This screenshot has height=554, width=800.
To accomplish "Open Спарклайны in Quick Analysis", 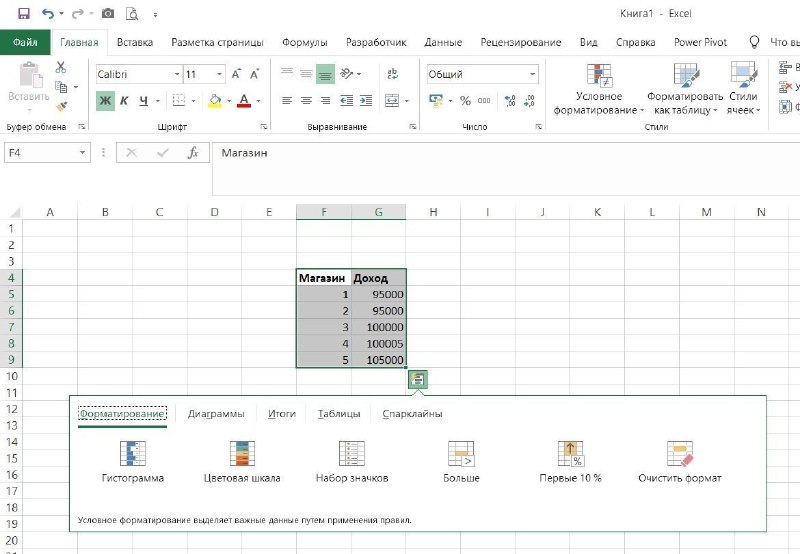I will [412, 414].
